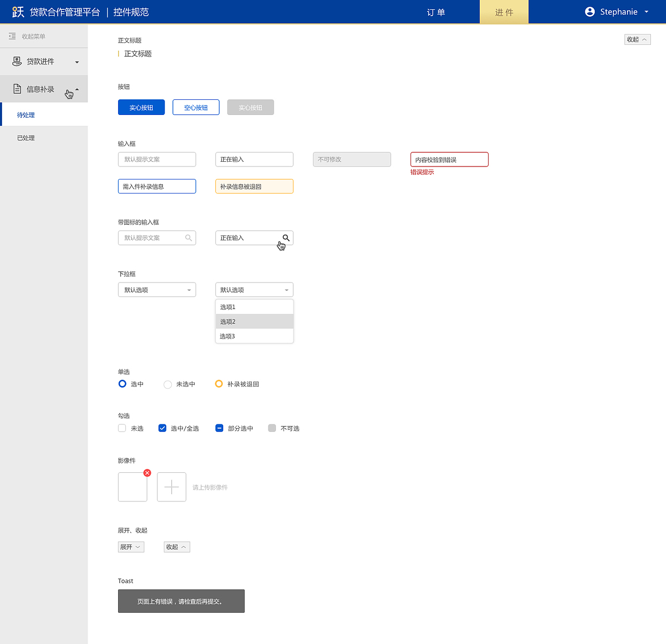Viewport: 666px width, 644px height.
Task: Expand the 贷款进件 sidebar menu arrow
Action: click(77, 62)
